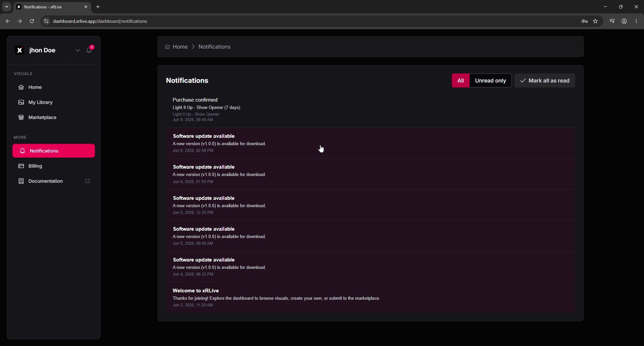Open My Library in the sidebar
Screen dimensions: 644x346
click(x=54, y=102)
